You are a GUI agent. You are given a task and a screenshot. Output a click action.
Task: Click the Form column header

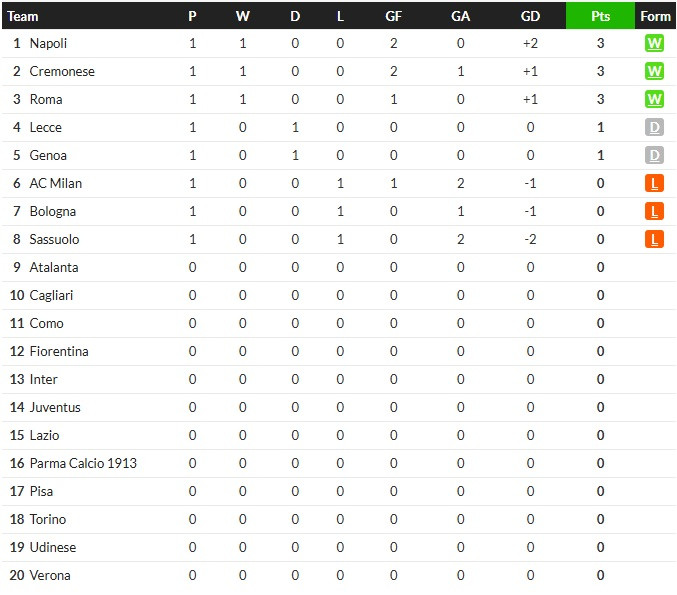655,16
